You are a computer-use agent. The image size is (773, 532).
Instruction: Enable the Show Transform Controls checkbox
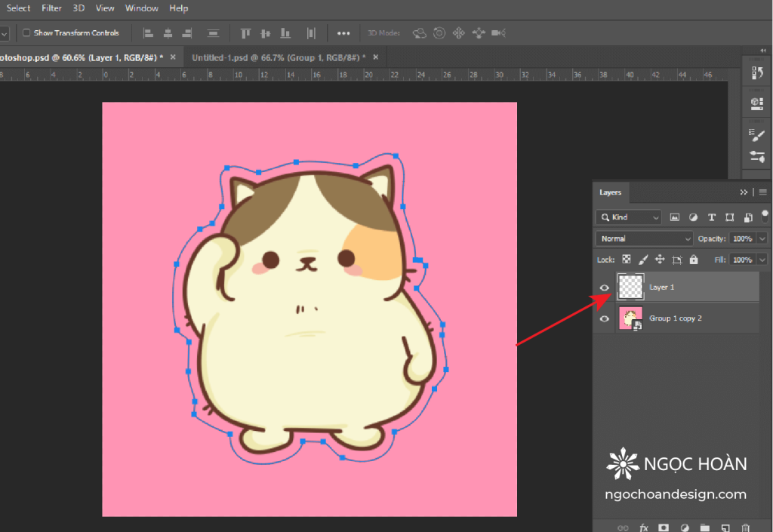click(x=26, y=33)
